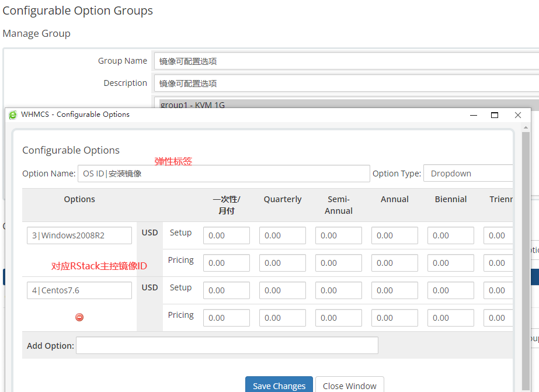This screenshot has width=539, height=392.
Task: Click the WHMCS window browser logo icon
Action: (x=13, y=115)
